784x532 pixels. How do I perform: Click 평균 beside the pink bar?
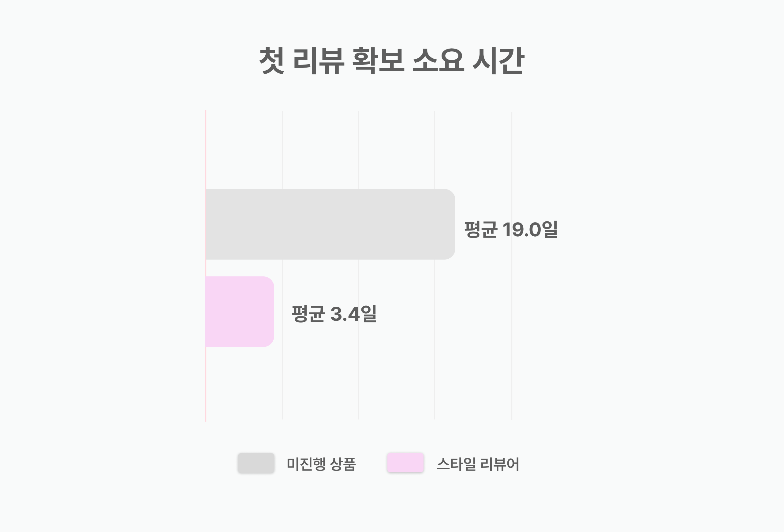(308, 314)
